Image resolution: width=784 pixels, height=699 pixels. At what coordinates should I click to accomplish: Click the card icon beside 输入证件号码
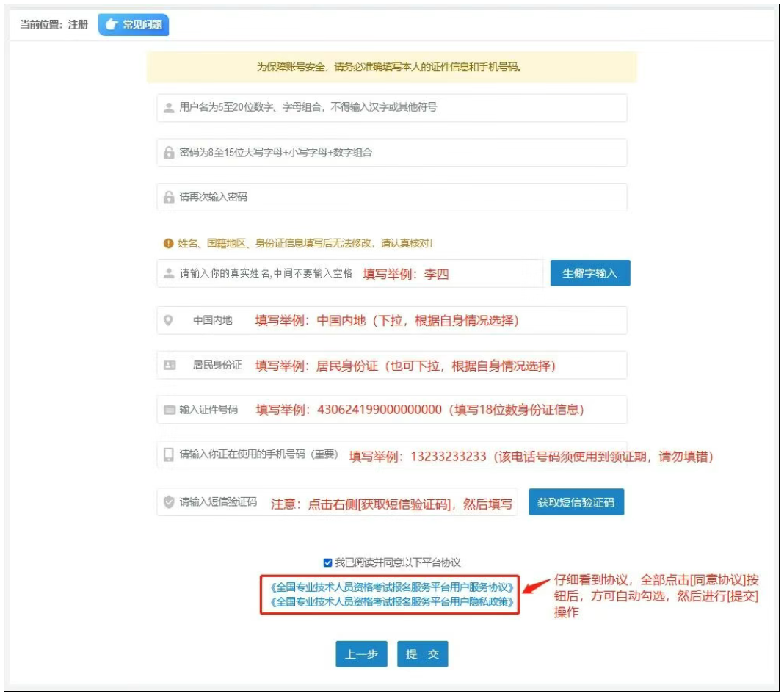(x=170, y=410)
